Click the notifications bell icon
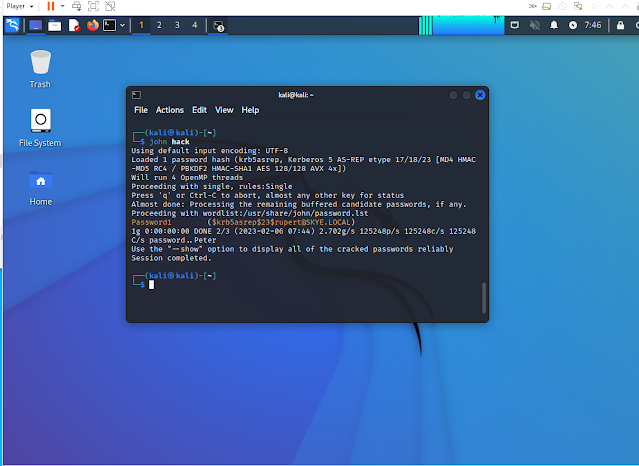639x466 pixels. coord(552,25)
